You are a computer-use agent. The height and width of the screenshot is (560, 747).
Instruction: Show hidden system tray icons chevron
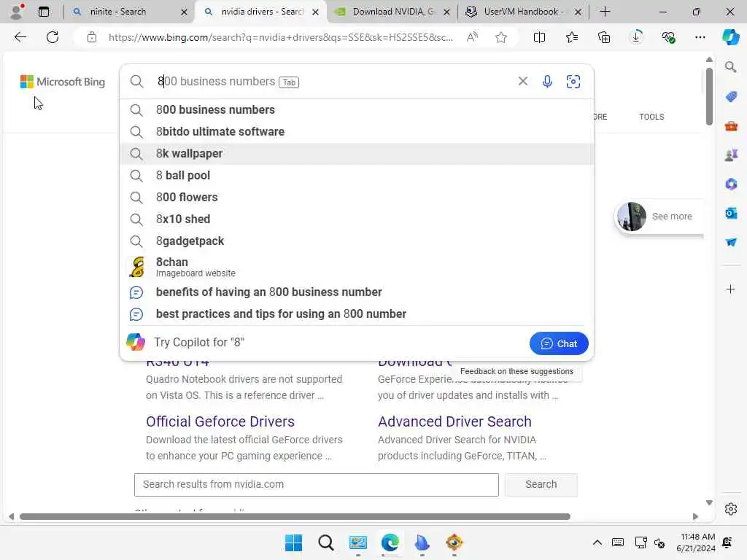(597, 542)
